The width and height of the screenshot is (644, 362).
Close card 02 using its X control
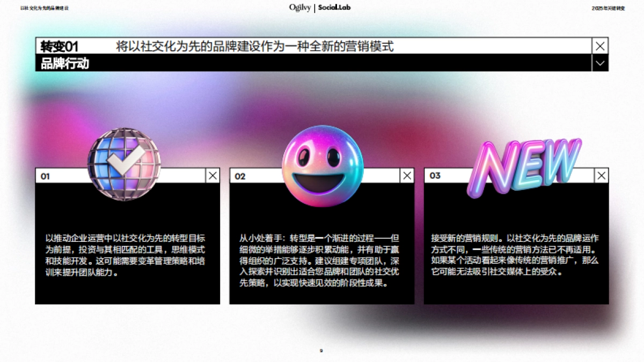(407, 175)
